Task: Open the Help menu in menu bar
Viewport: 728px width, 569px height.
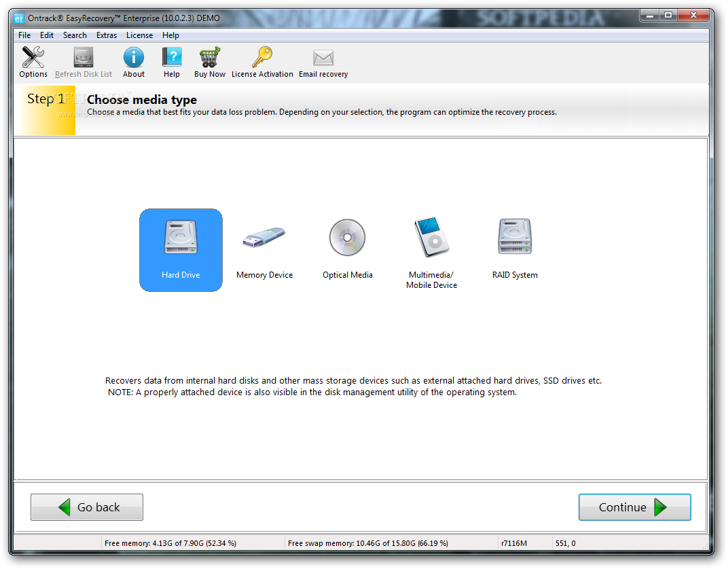Action: 170,35
